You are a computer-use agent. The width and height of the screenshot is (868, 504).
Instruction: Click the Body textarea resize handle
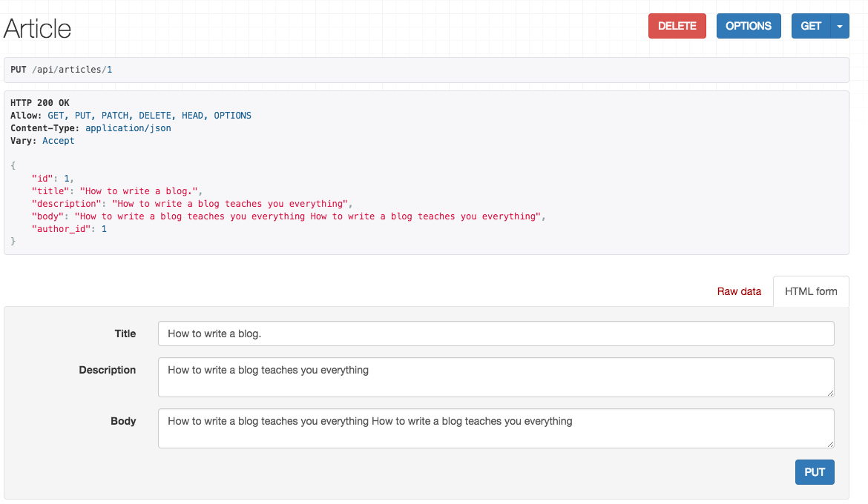(830, 444)
